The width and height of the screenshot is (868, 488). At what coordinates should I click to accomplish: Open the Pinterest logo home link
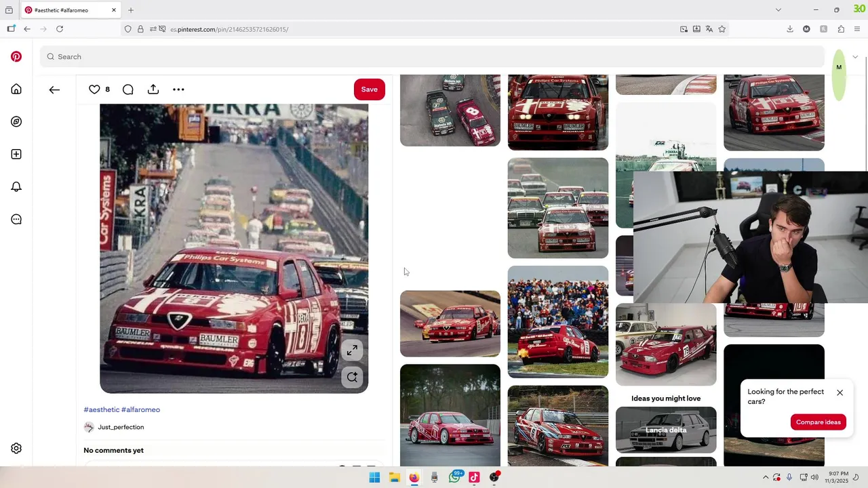pyautogui.click(x=16, y=57)
